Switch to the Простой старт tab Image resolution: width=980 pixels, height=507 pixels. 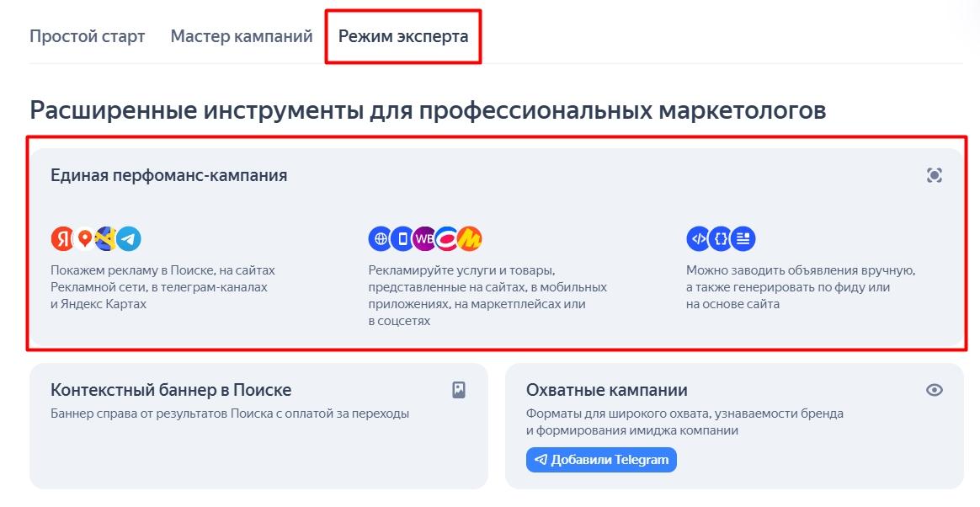click(x=88, y=36)
